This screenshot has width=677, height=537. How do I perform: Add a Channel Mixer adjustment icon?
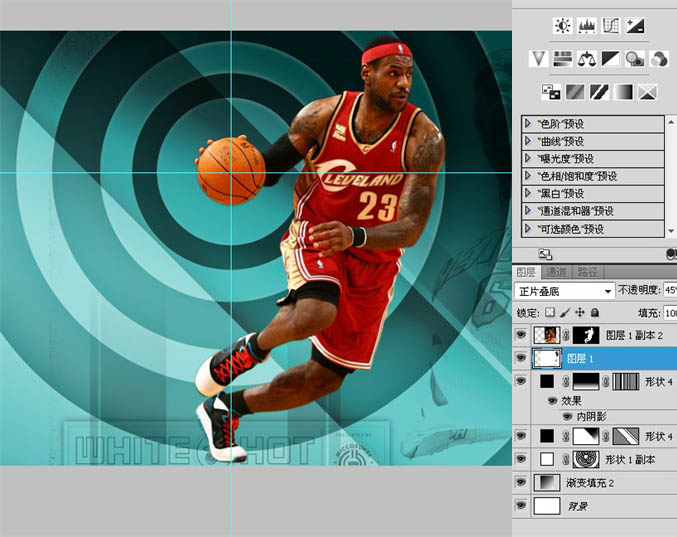(x=659, y=59)
